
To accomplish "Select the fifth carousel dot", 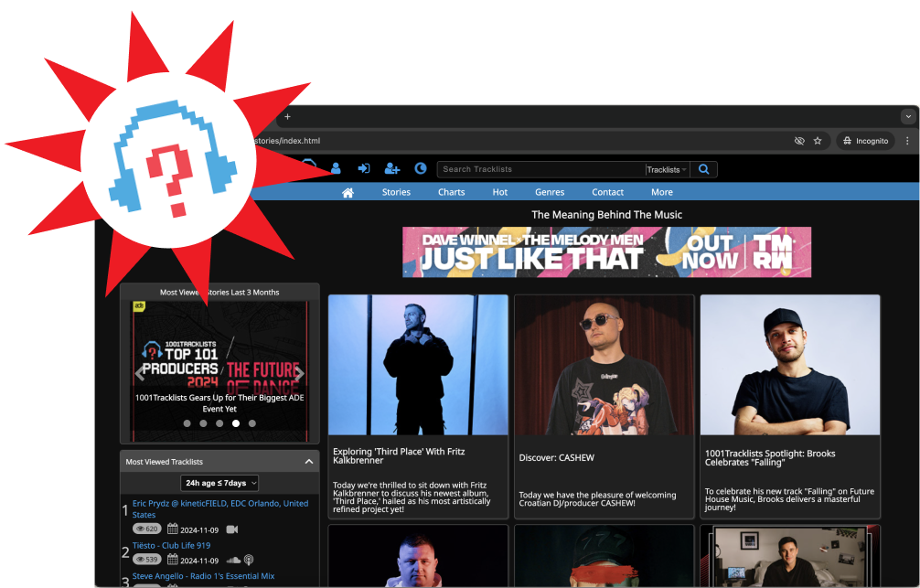I will click(252, 423).
